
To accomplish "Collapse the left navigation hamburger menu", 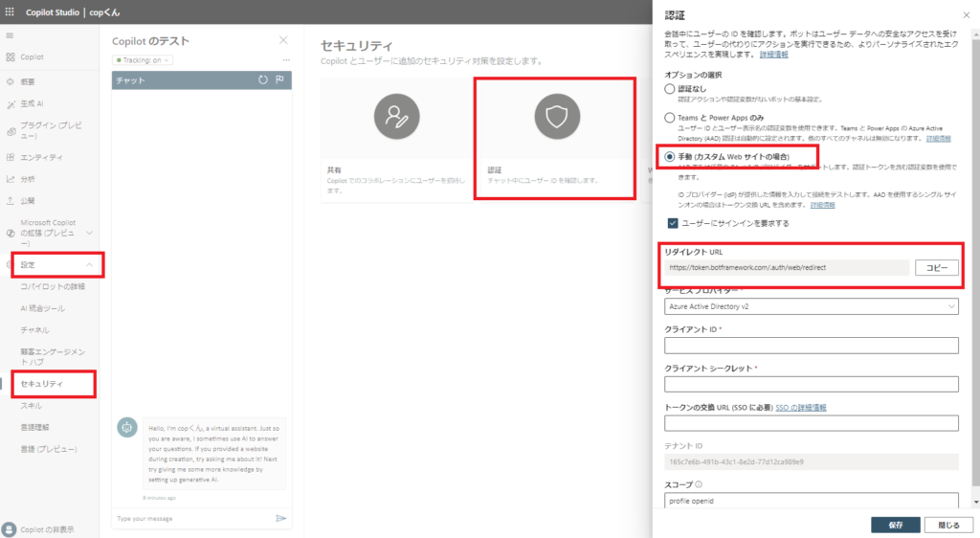I will click(10, 35).
